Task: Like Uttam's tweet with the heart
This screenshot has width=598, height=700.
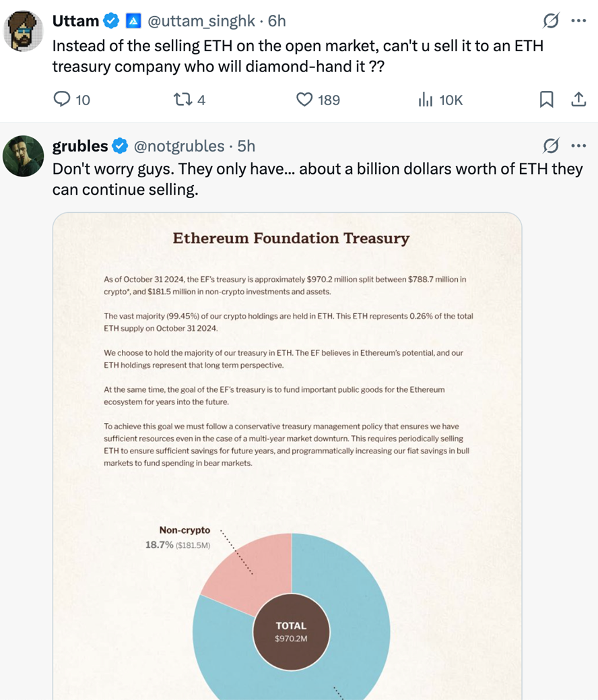Action: tap(305, 100)
